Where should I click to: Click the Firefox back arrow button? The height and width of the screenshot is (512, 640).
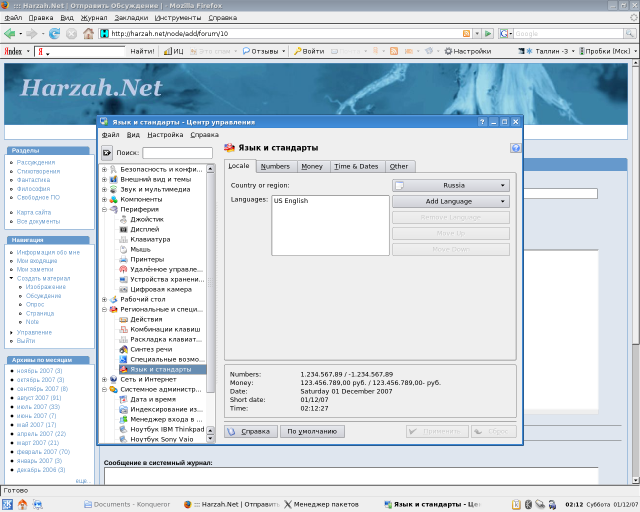click(9, 33)
